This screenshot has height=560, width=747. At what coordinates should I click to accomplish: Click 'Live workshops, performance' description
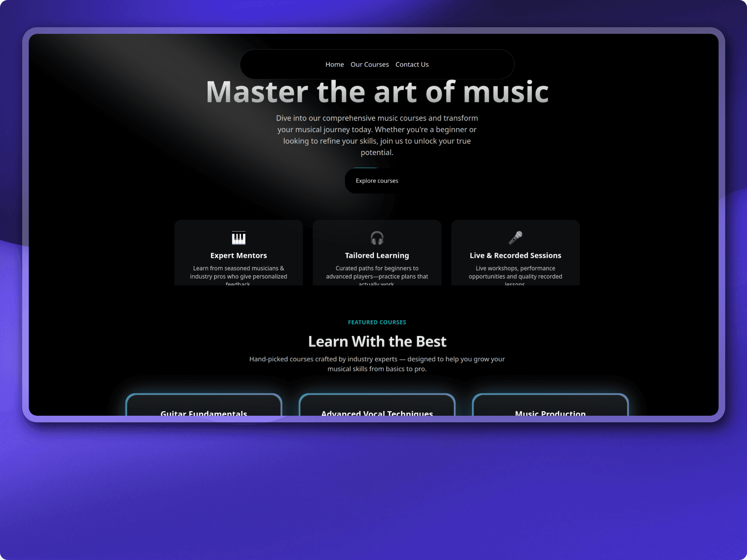pyautogui.click(x=516, y=276)
